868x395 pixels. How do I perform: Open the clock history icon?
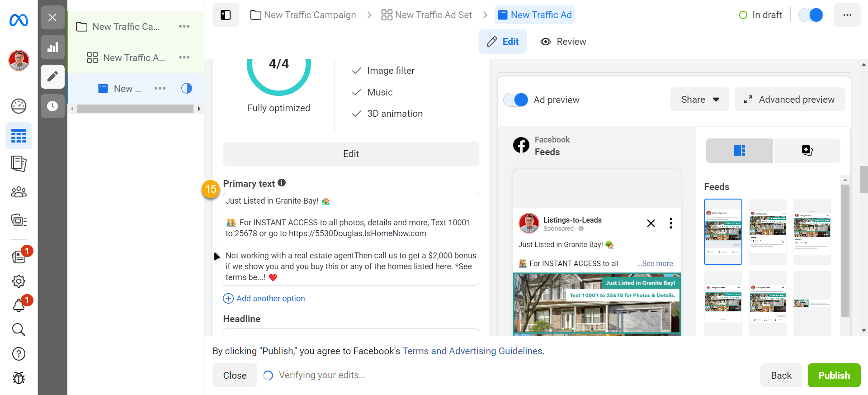pos(52,106)
